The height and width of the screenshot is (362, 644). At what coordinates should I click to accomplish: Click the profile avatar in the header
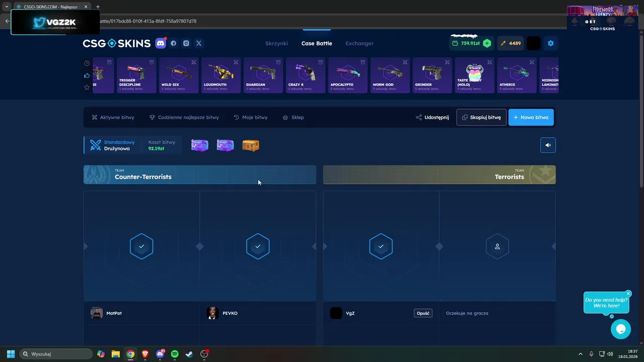tap(533, 43)
